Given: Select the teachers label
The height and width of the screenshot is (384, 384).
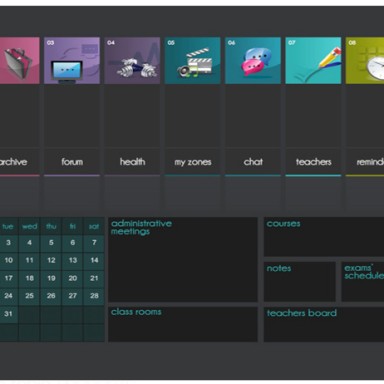Looking at the screenshot, I should 313,162.
